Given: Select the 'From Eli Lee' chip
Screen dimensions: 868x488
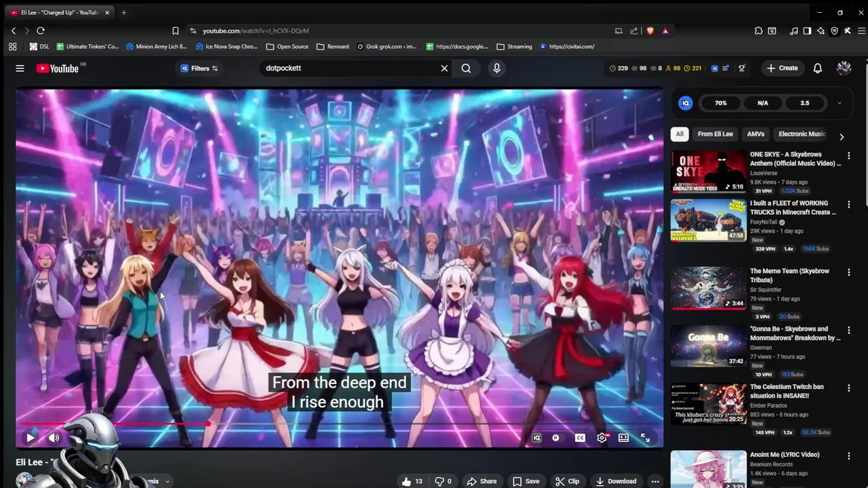Looking at the screenshot, I should coord(715,134).
